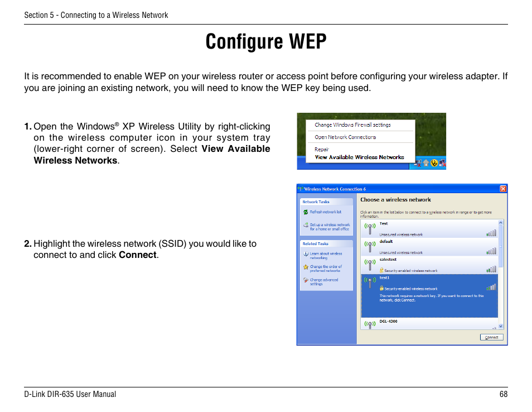Open Learn about wireless networking link

(x=326, y=256)
